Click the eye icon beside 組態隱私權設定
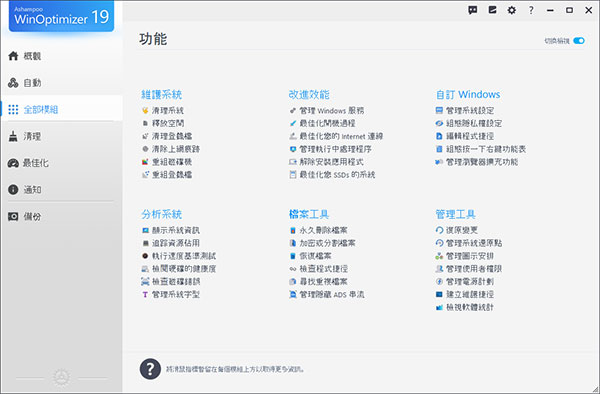This screenshot has height=394, width=600. (x=439, y=123)
